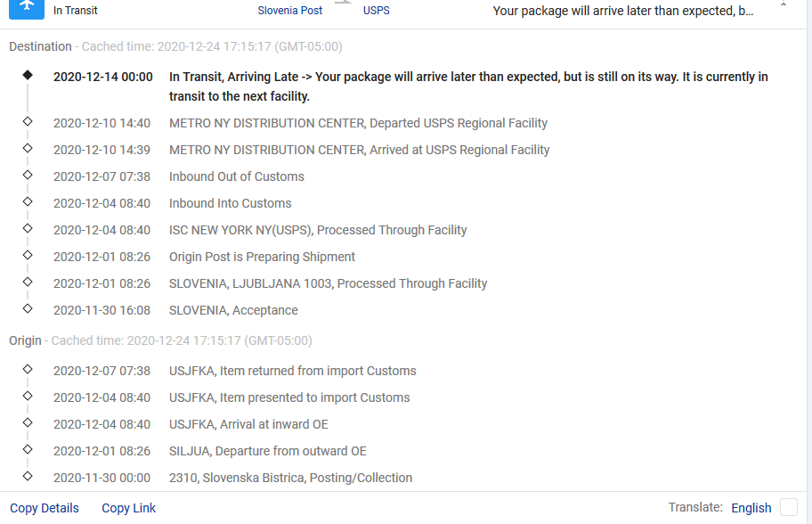Screen dimensions: 812x524
Task: Open the English translate language dropdown
Action: pos(751,508)
